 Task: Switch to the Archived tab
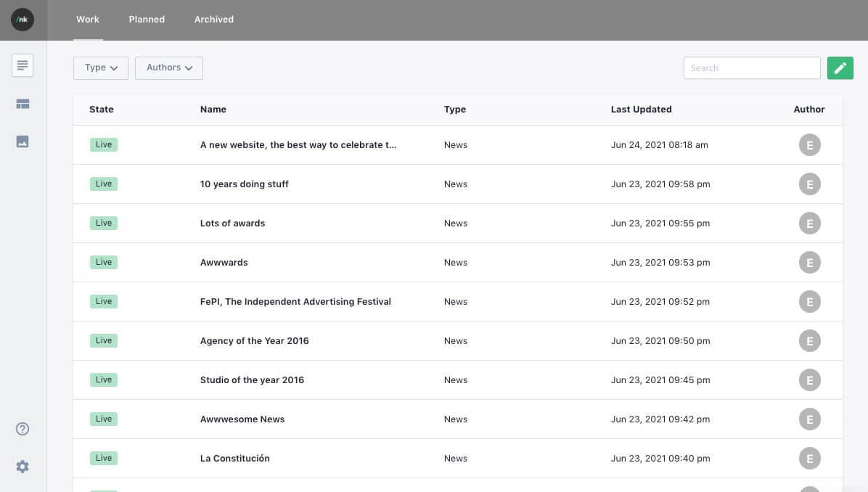pos(214,20)
